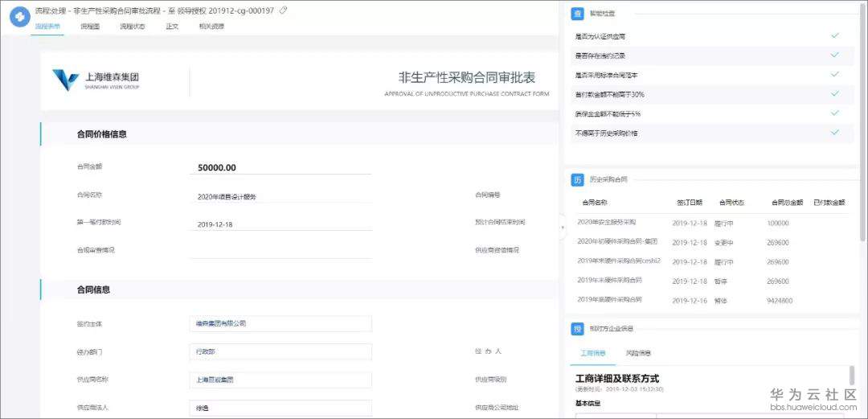Click the date 2019-12-16 in history table

click(x=690, y=301)
